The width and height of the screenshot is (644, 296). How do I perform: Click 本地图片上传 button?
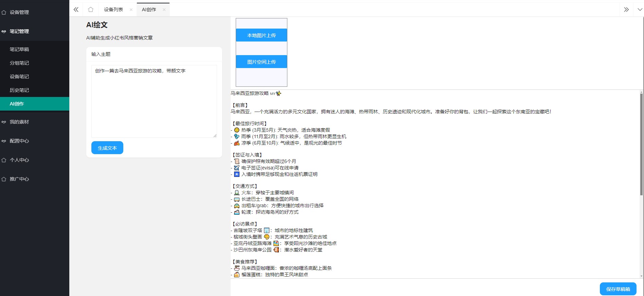261,35
